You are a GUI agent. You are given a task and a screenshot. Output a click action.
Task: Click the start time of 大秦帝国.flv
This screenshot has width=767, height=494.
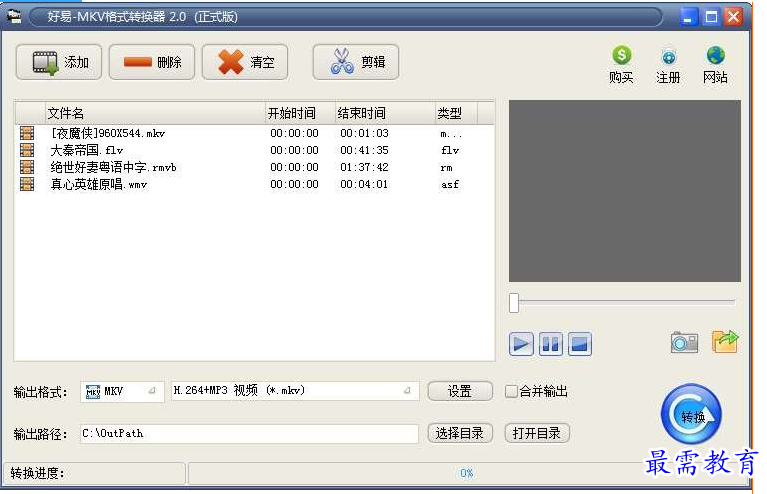294,150
